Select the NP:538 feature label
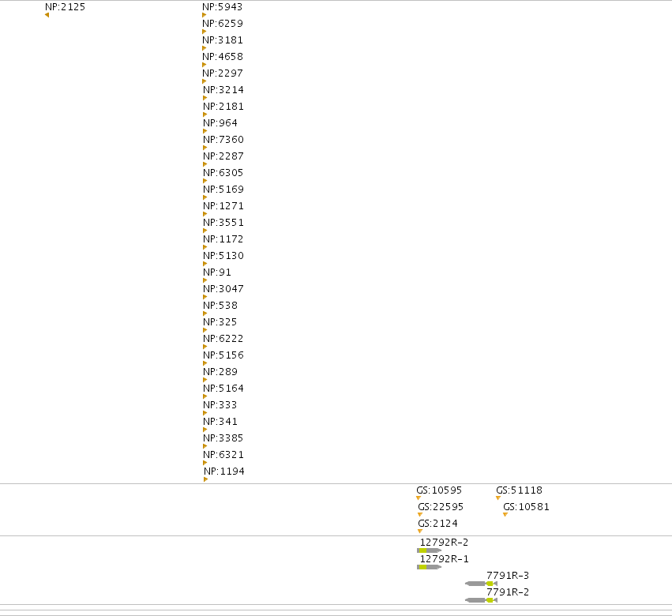Screen dimensions: 672x616 click(x=220, y=306)
